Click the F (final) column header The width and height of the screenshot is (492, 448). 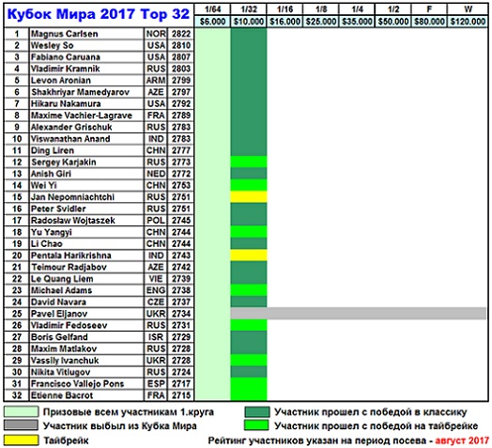429,9
